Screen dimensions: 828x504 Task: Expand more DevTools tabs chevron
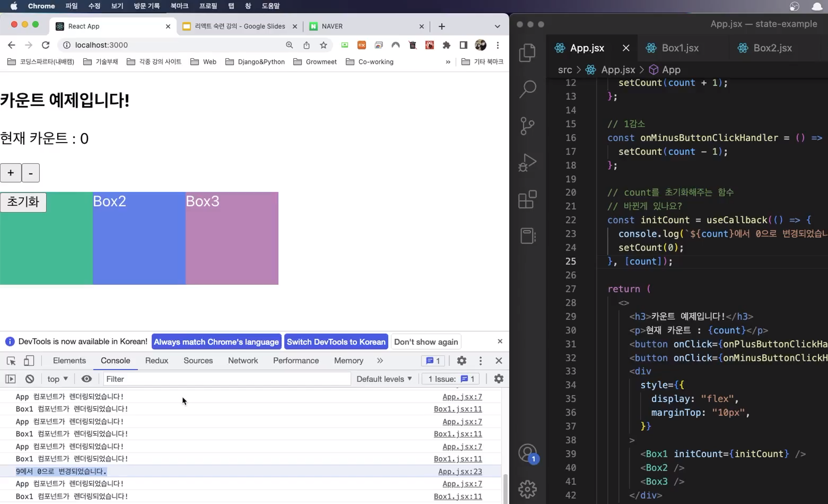coord(380,361)
